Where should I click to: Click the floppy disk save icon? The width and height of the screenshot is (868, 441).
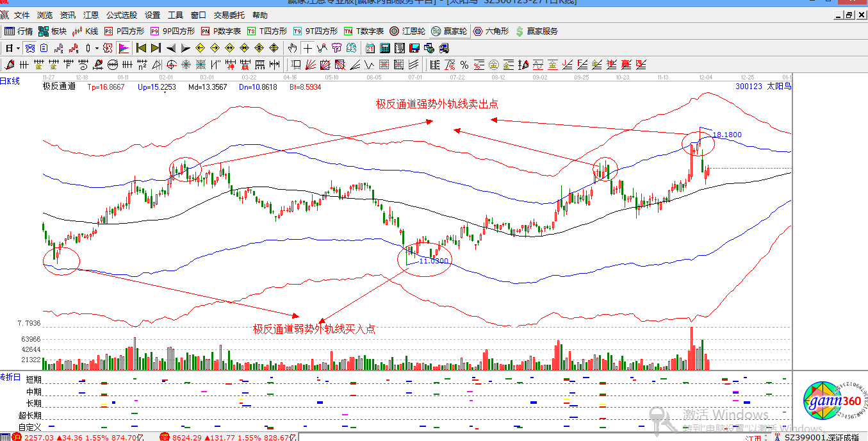point(416,47)
